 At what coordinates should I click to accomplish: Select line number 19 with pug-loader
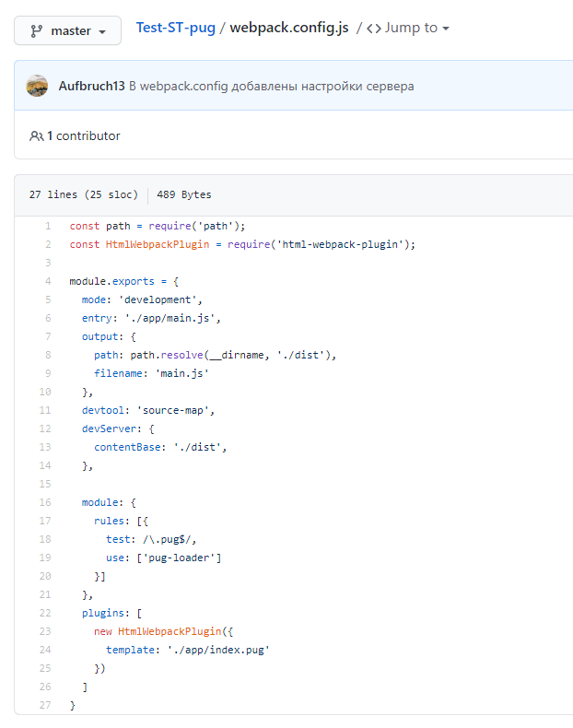[x=45, y=558]
